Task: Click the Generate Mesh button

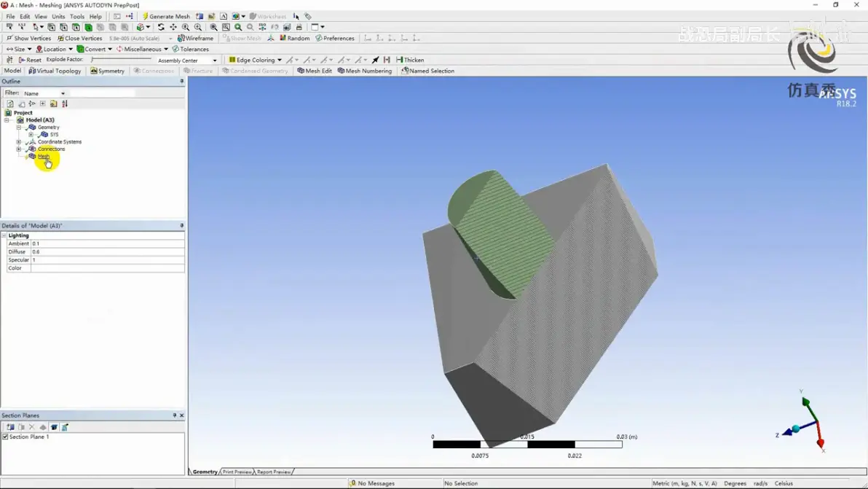Action: point(166,16)
